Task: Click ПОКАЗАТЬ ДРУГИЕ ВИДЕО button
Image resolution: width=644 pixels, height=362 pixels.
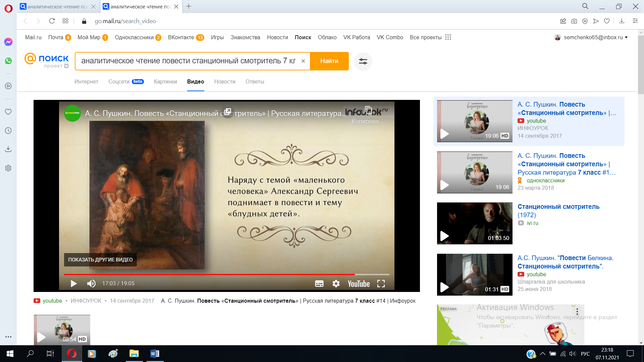Action: click(100, 260)
